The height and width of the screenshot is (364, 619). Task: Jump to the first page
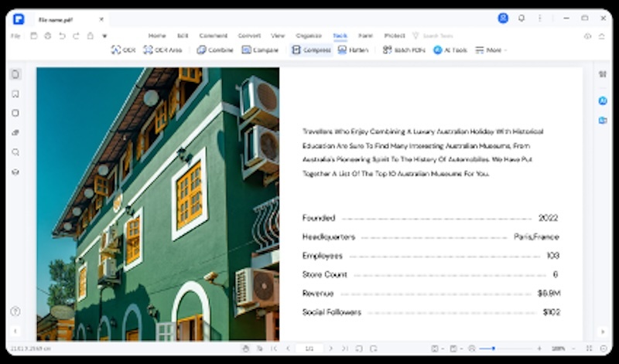click(274, 349)
